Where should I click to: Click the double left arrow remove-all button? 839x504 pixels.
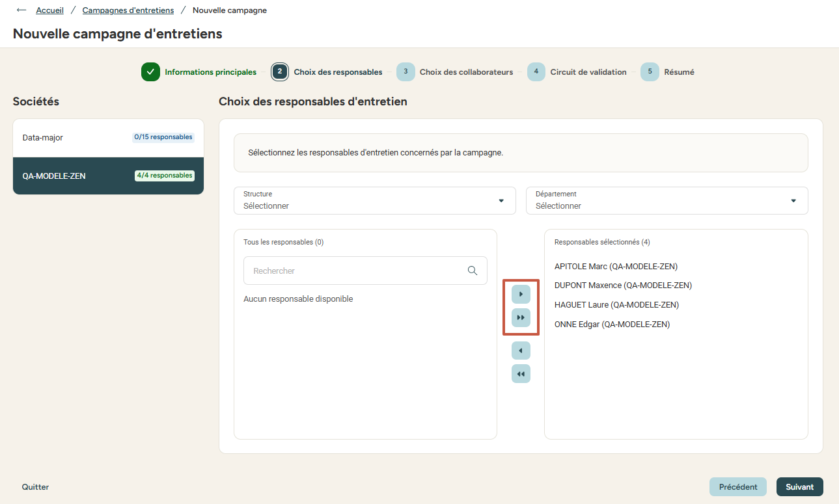tap(521, 374)
